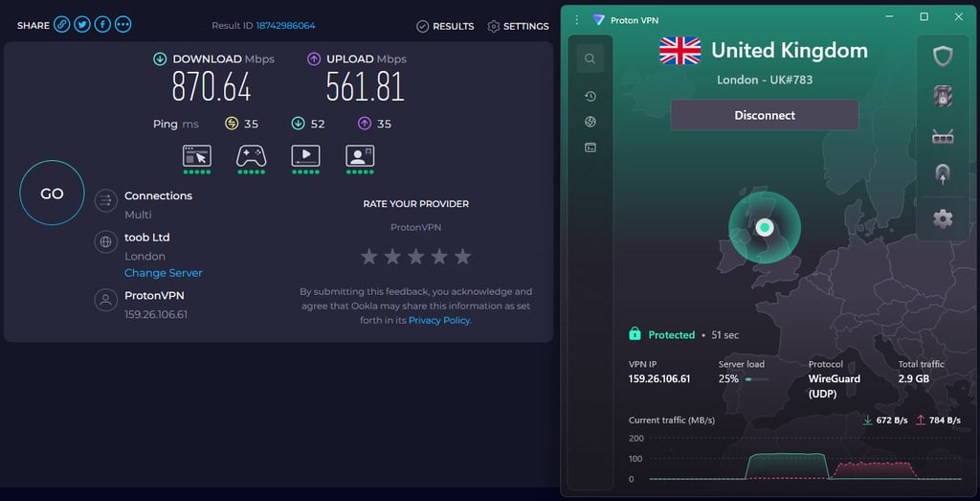Viewport: 980px width, 501px height.
Task: Open Proton VPN window kebab menu
Action: coord(576,20)
